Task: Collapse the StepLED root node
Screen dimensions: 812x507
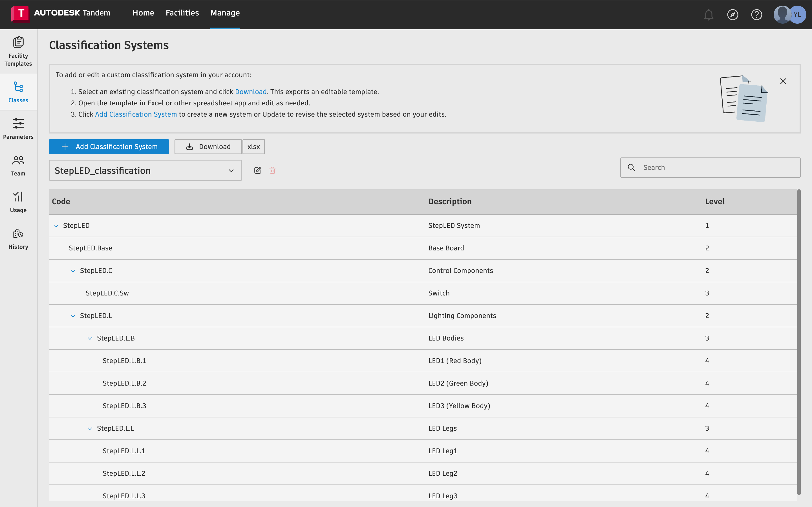Action: coord(56,226)
